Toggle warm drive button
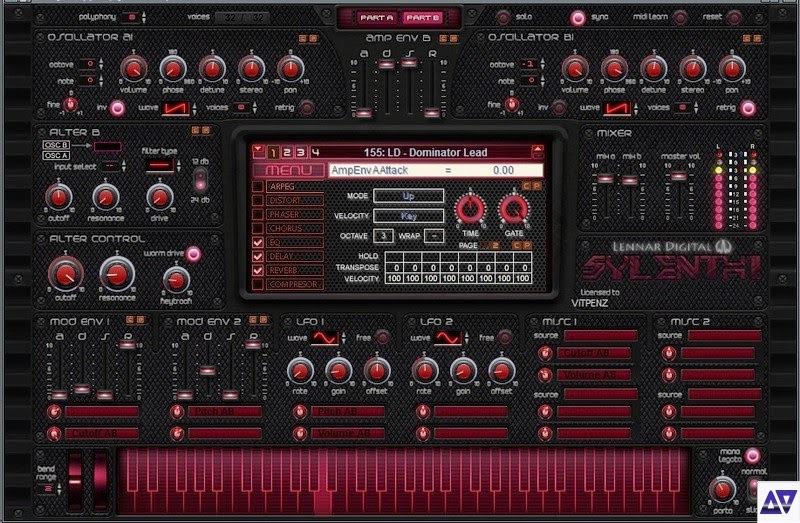800x523 pixels. coord(193,254)
